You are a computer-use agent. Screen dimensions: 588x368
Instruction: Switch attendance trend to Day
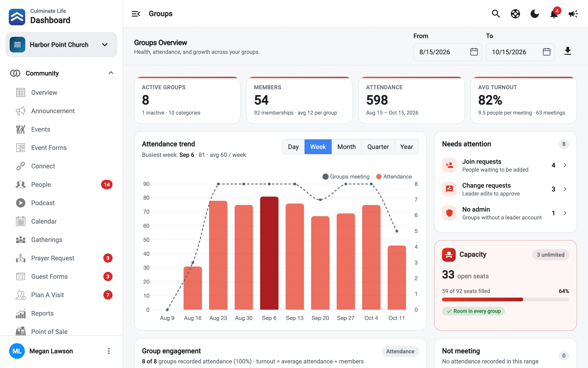click(x=293, y=147)
